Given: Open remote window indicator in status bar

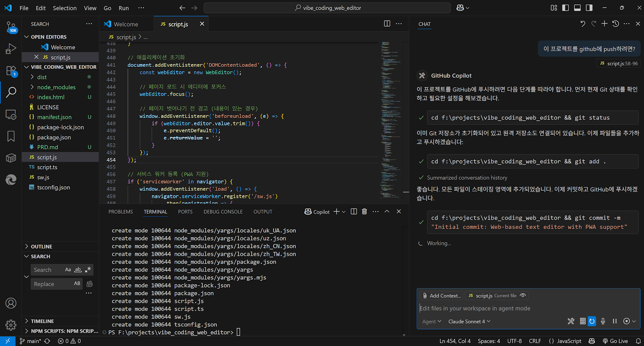Looking at the screenshot, I should pyautogui.click(x=8, y=341).
